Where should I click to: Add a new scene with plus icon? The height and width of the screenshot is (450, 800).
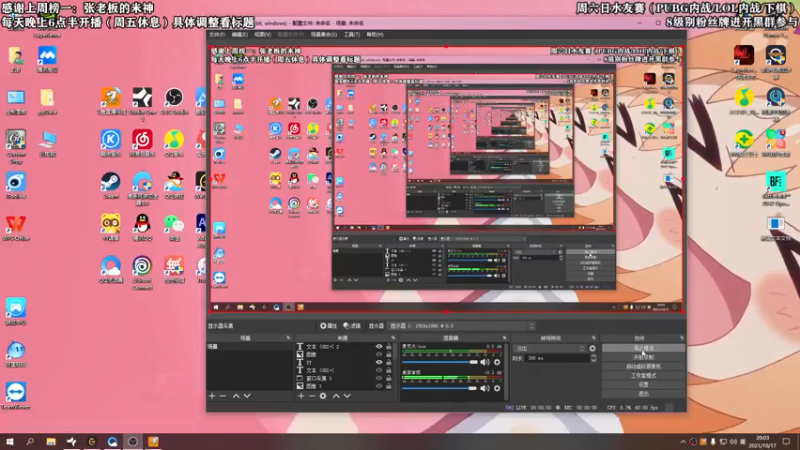click(212, 396)
